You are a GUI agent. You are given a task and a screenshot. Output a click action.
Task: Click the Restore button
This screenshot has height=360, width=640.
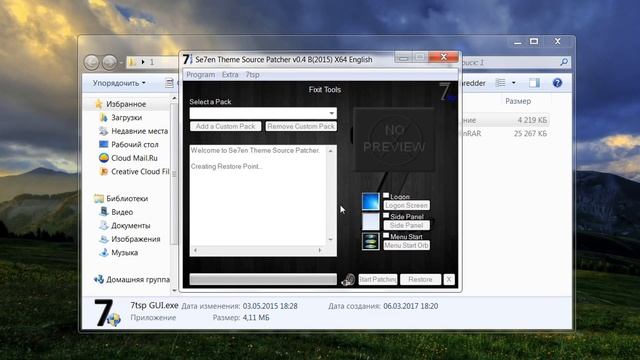click(420, 280)
